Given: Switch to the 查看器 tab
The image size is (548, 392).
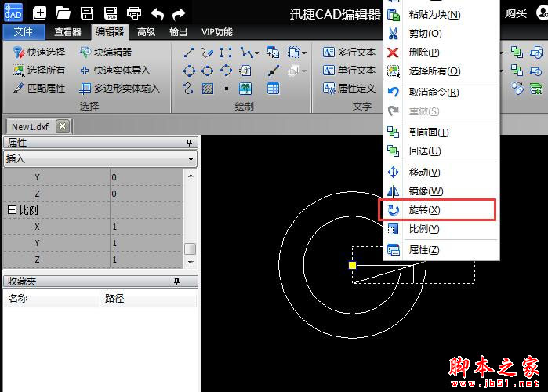Looking at the screenshot, I should pos(67,32).
